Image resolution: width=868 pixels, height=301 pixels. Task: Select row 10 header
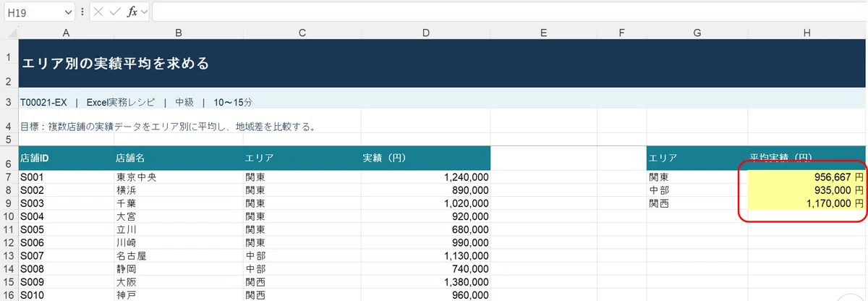9,216
